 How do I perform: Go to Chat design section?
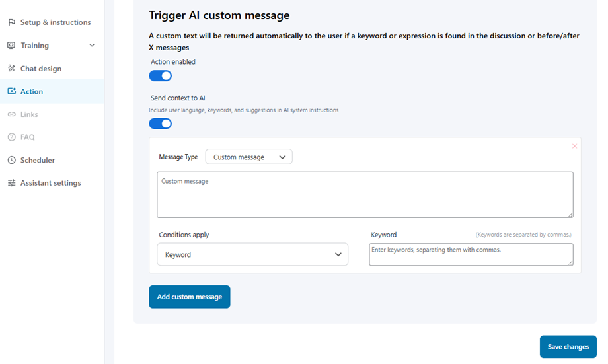[x=41, y=69]
